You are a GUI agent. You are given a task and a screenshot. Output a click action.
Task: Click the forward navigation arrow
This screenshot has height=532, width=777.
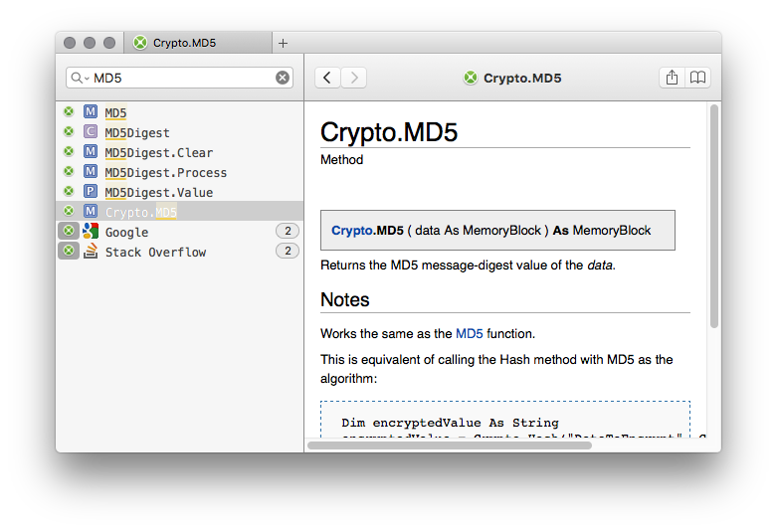[354, 78]
